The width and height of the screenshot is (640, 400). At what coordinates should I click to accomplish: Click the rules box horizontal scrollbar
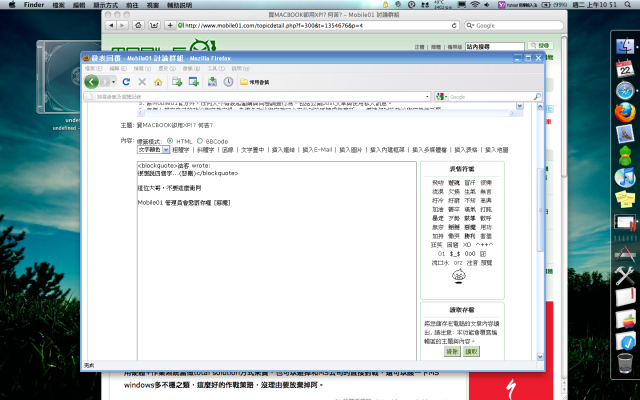(x=327, y=113)
